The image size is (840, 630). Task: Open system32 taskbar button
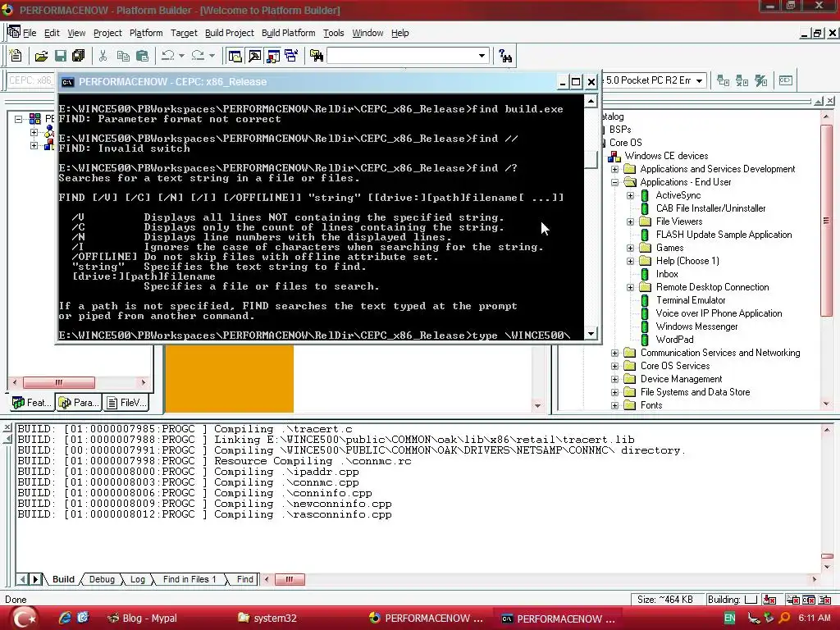coord(268,619)
